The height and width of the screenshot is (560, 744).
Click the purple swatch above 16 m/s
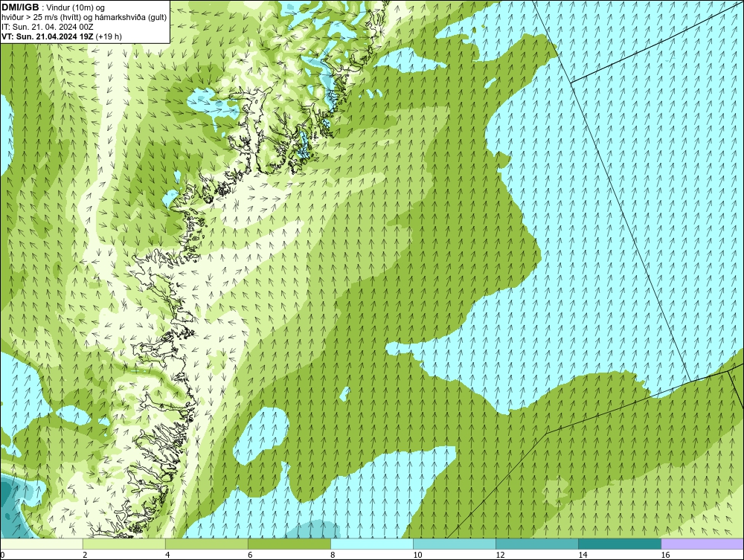[x=702, y=544]
